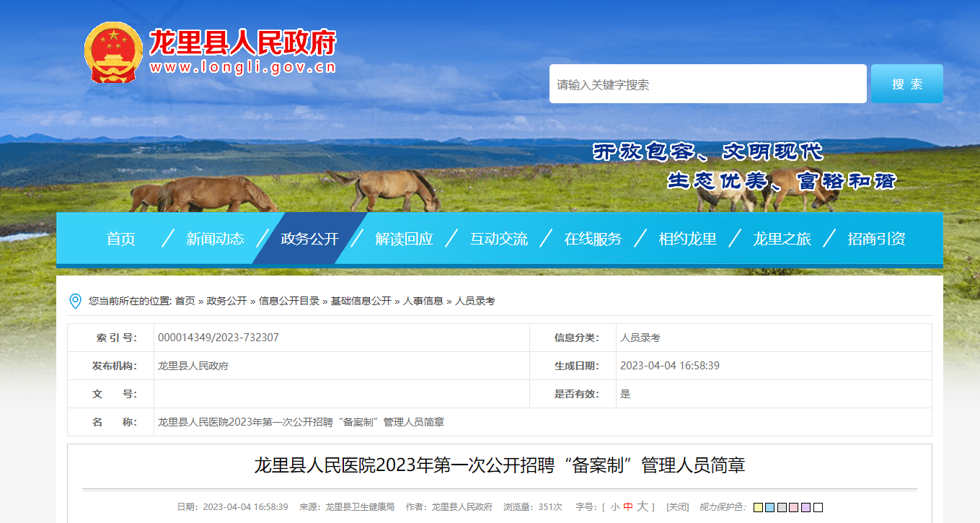The height and width of the screenshot is (523, 980).
Task: Open the 相约龙里 navigation tab
Action: (687, 239)
